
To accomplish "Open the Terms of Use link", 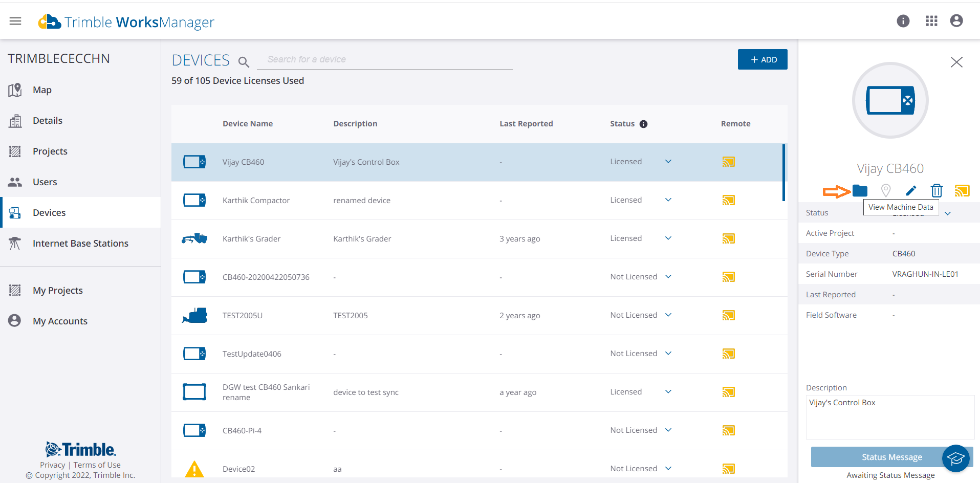I will coord(97,465).
